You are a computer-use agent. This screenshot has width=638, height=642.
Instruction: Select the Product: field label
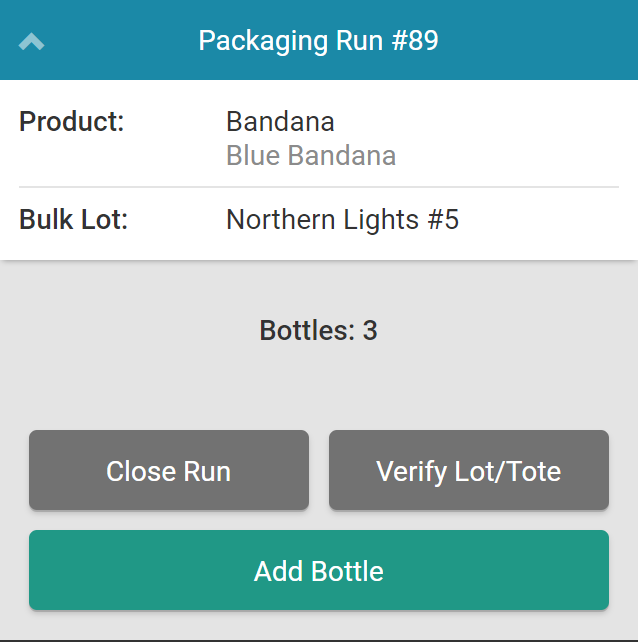click(72, 122)
